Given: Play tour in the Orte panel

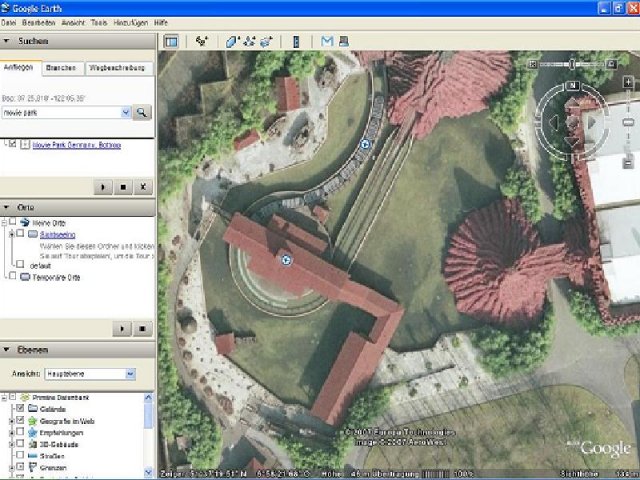Looking at the screenshot, I should tap(122, 329).
